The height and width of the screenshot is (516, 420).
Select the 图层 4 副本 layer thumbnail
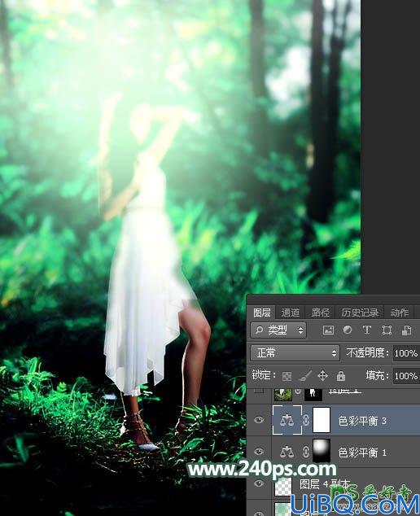pyautogui.click(x=283, y=487)
